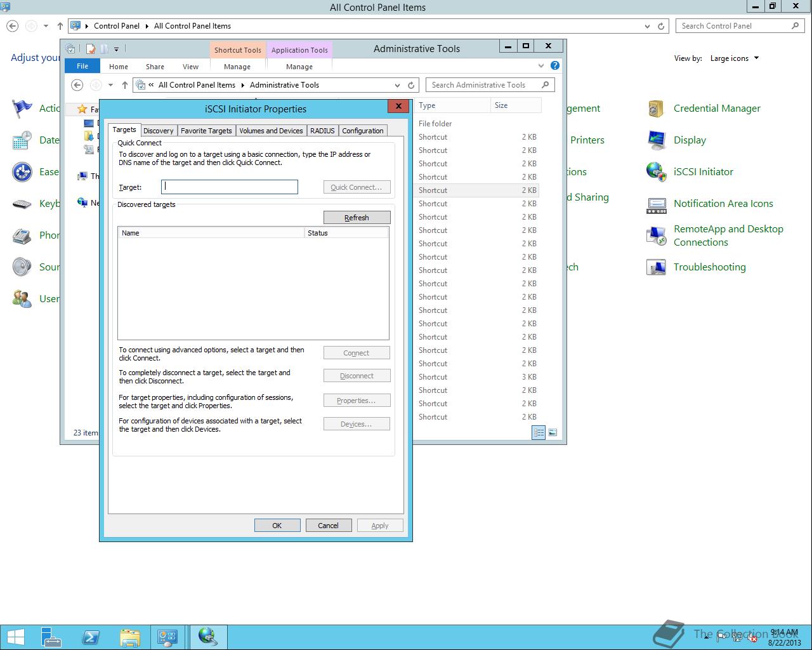The width and height of the screenshot is (812, 650).
Task: Switch Administrative Tools to large thumbnails view
Action: pos(553,432)
